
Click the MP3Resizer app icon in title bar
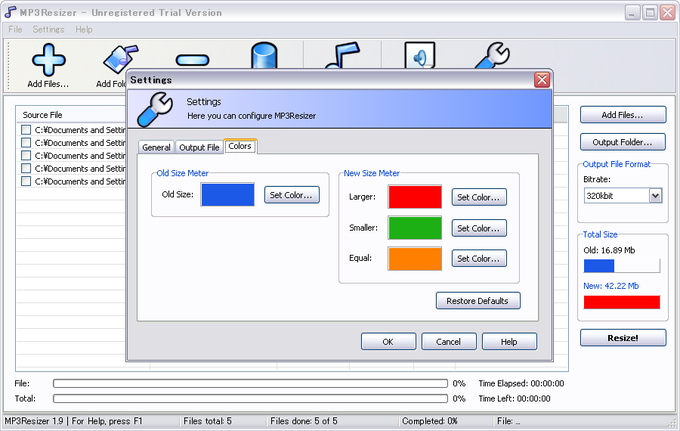tap(10, 12)
